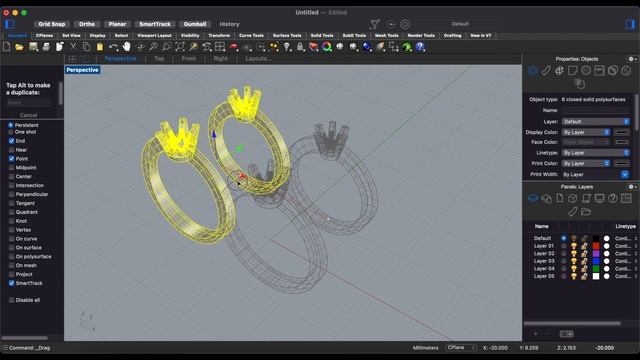The image size is (640, 360).
Task: Click the Copy icon in toolbar
Action: pos(86,47)
